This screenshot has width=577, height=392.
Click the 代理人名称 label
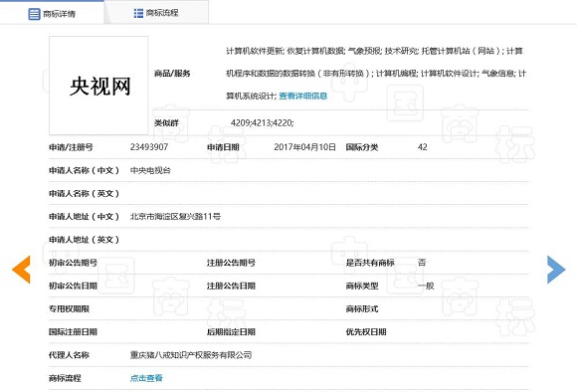tap(69, 355)
